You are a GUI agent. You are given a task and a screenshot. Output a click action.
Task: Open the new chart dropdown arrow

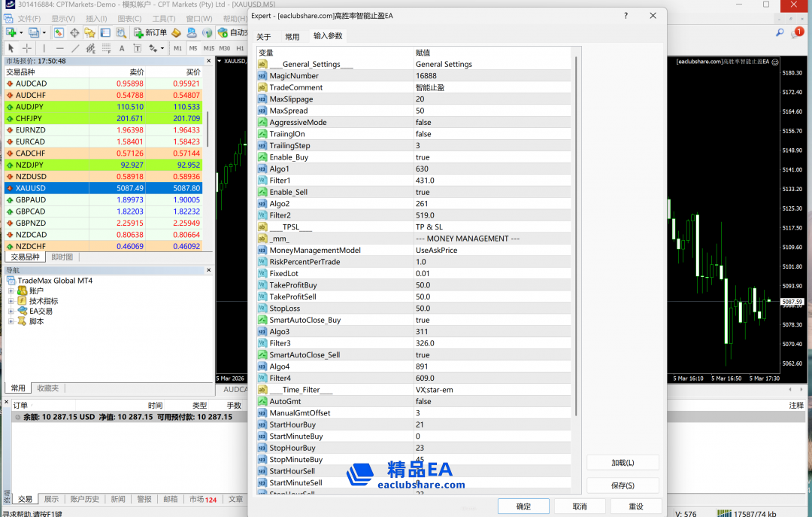click(20, 32)
